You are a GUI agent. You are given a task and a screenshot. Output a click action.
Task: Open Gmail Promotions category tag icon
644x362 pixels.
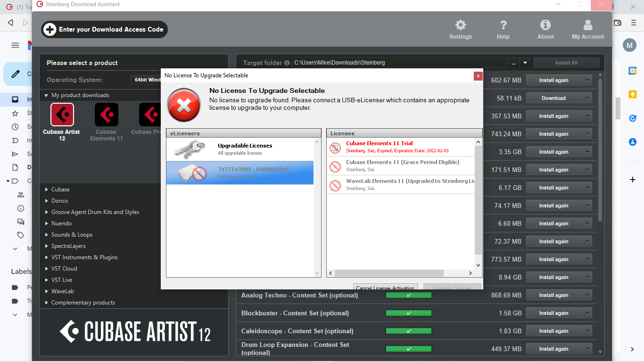pyautogui.click(x=21, y=235)
